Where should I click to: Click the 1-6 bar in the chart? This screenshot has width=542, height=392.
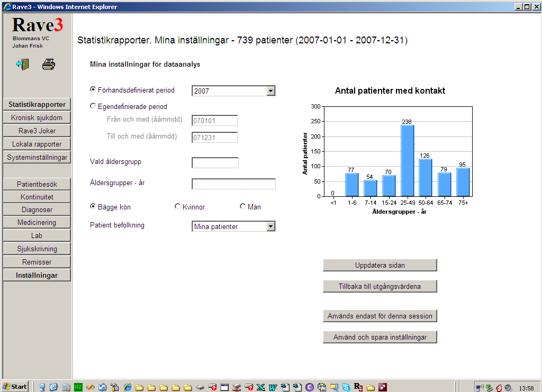(x=352, y=185)
